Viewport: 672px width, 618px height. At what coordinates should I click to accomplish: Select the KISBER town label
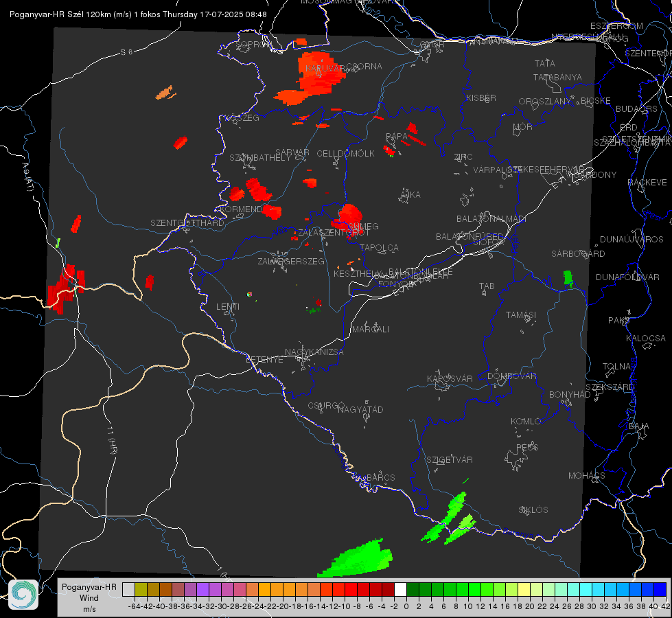coord(481,98)
